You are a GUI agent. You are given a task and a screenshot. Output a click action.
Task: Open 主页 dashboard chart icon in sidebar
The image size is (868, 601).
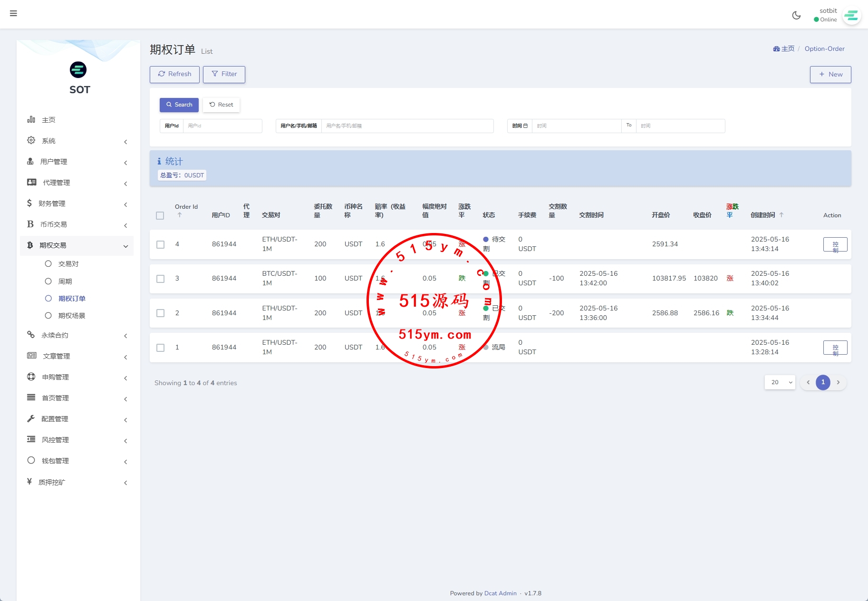point(31,120)
